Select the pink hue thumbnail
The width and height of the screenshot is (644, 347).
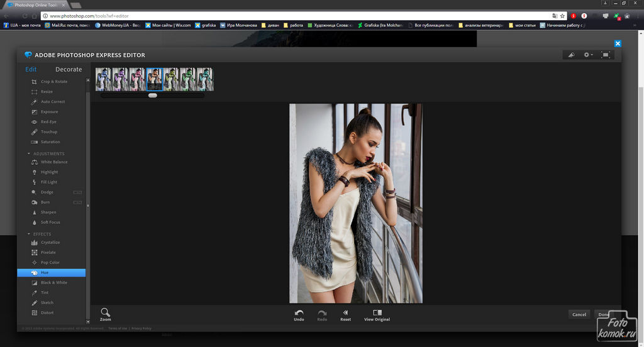click(137, 79)
